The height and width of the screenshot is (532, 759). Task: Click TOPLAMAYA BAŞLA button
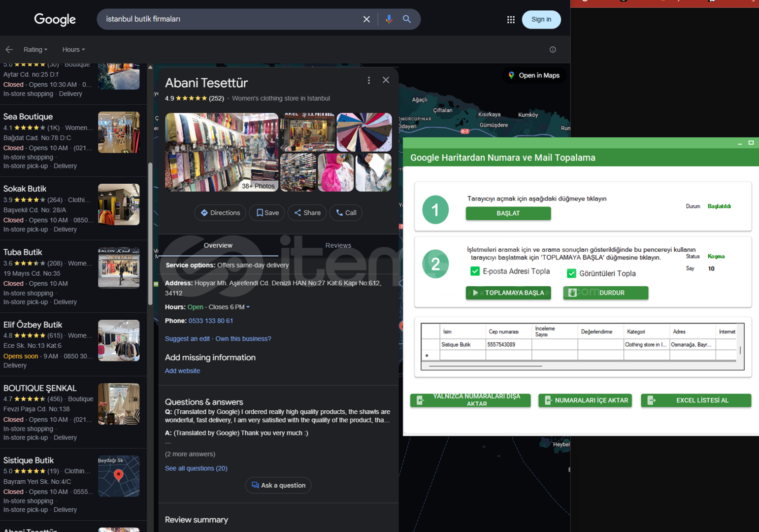click(x=508, y=293)
